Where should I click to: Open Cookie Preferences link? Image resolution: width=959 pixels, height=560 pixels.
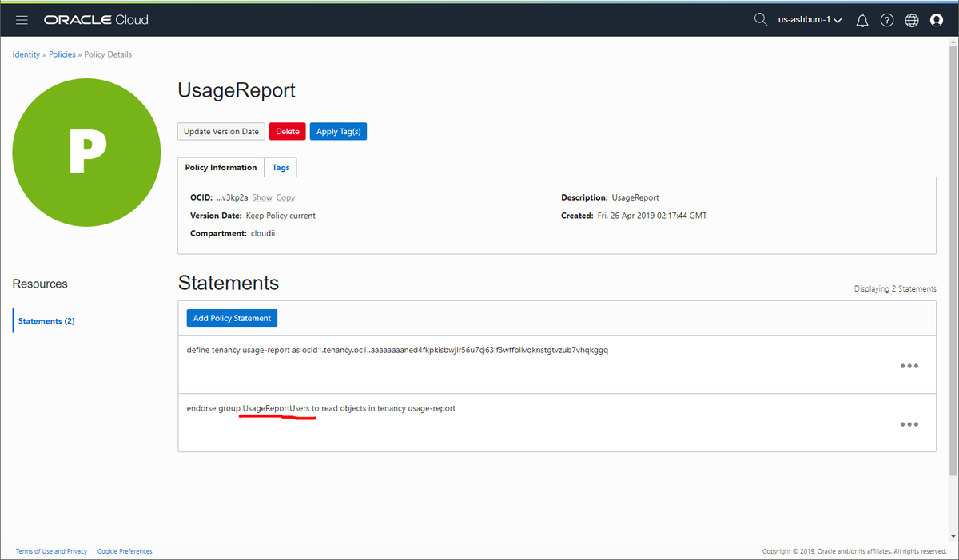click(x=125, y=551)
